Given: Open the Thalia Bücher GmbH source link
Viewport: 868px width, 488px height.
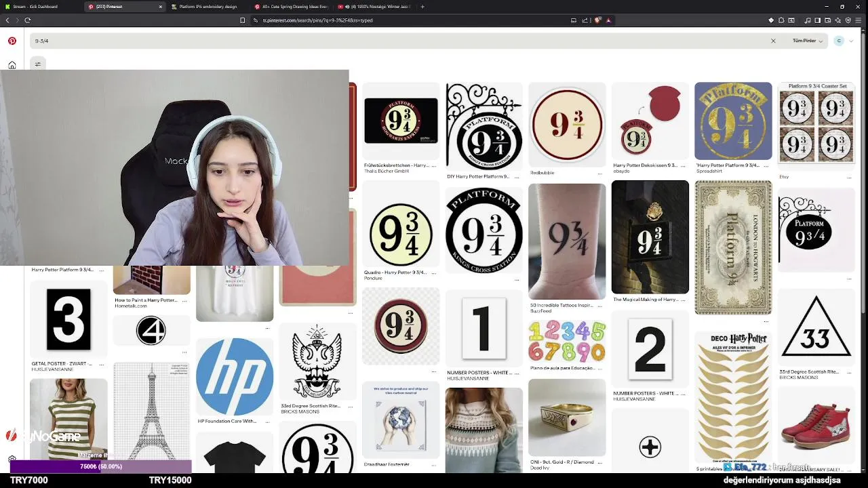Looking at the screenshot, I should [x=387, y=171].
